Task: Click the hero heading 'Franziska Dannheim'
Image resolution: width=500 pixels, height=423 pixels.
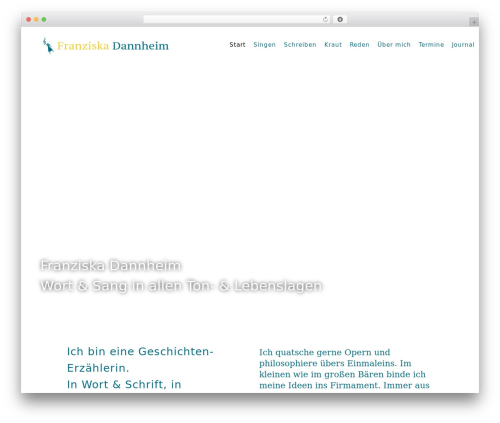Action: [111, 266]
